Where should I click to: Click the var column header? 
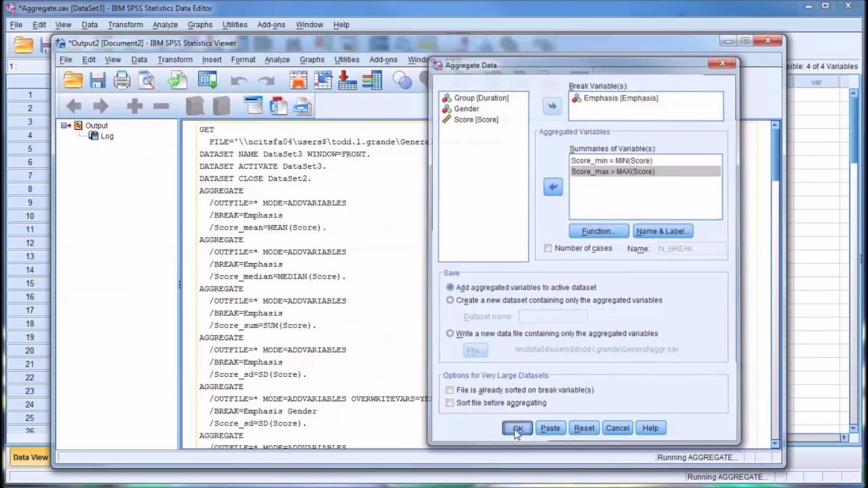pos(816,82)
